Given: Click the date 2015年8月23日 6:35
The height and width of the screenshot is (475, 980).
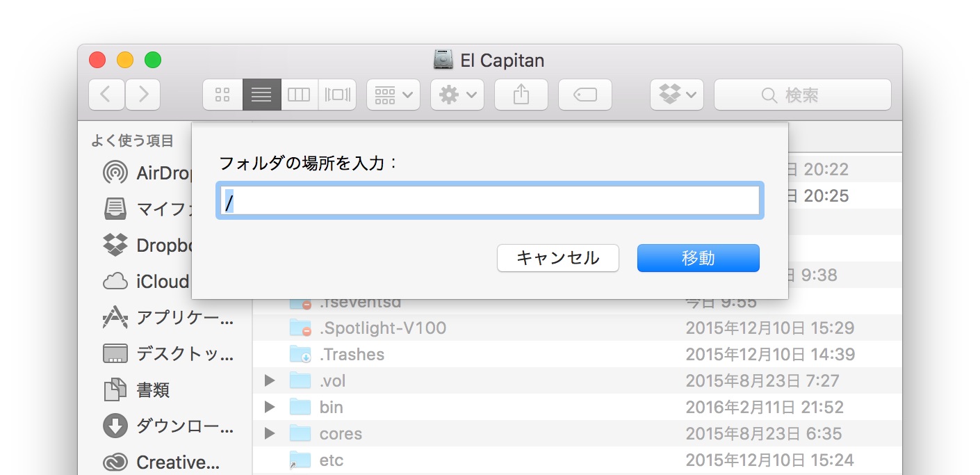Looking at the screenshot, I should coord(764,434).
